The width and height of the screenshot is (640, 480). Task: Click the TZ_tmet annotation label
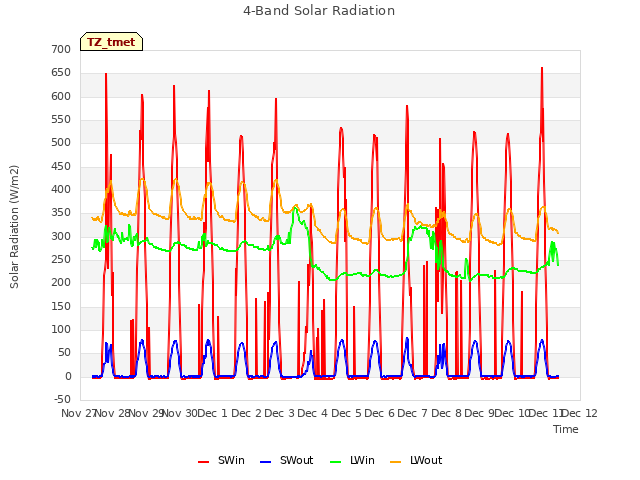(111, 42)
